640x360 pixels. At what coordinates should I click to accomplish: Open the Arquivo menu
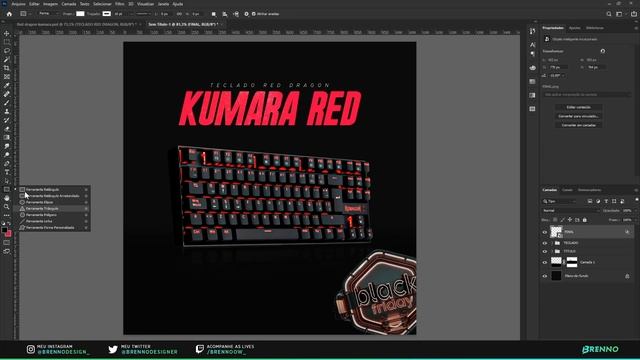pos(18,4)
